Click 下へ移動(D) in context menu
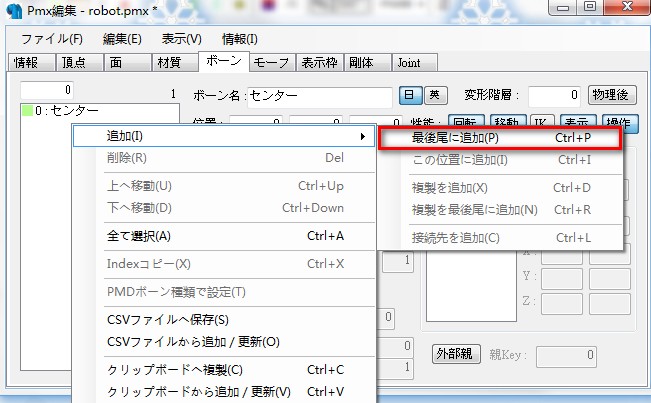 point(224,208)
